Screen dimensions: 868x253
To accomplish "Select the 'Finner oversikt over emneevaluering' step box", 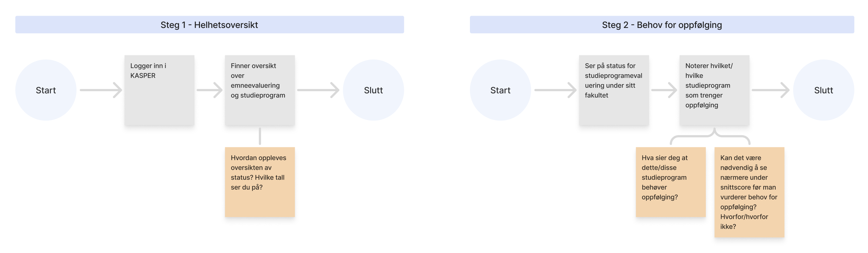I will click(x=260, y=90).
